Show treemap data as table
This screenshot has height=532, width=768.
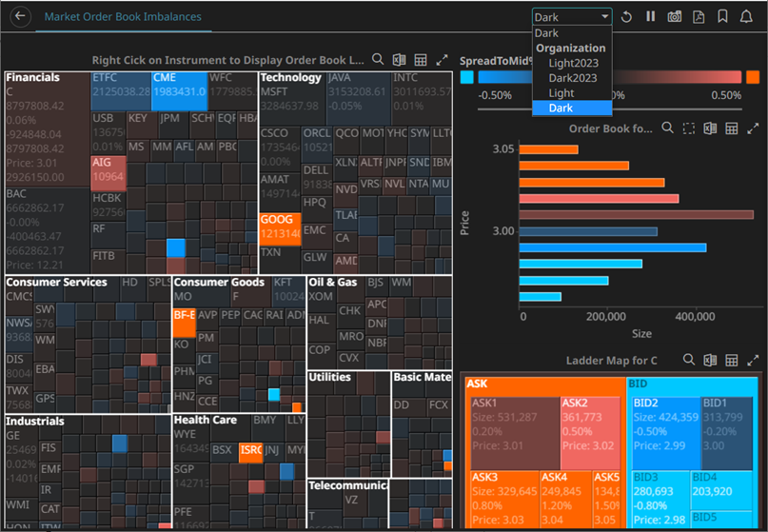point(421,60)
